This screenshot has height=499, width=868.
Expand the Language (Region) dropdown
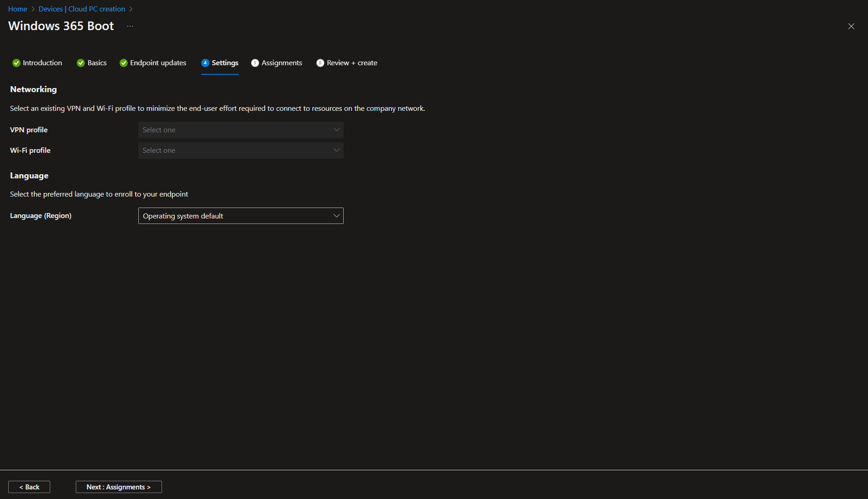pyautogui.click(x=241, y=216)
